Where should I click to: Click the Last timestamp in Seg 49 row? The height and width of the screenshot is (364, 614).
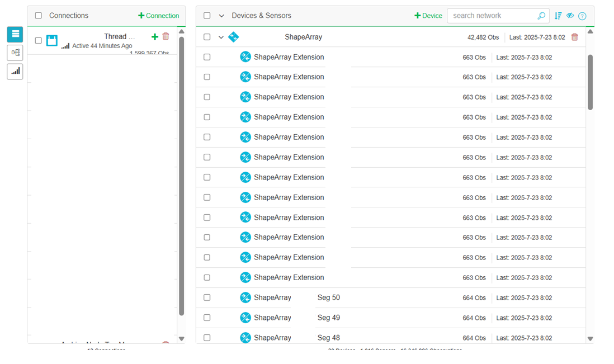pyautogui.click(x=525, y=318)
